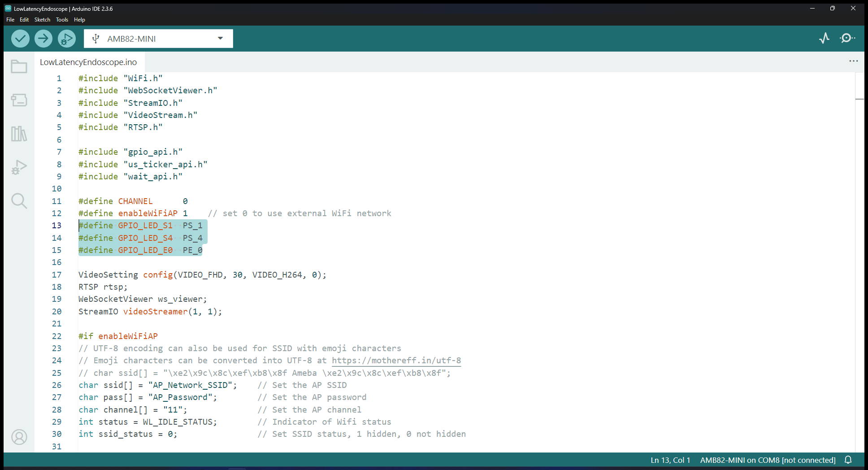Start debugging with the debug play button
Image resolution: width=868 pixels, height=470 pixels.
pos(67,39)
